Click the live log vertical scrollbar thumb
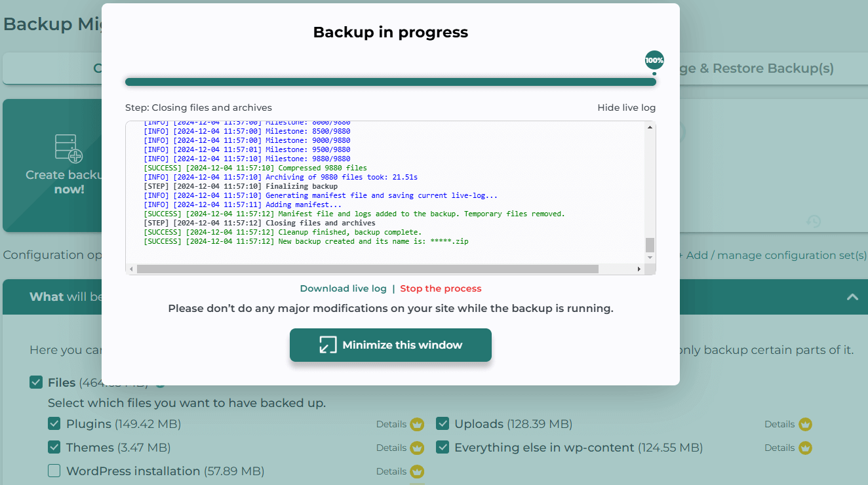868x485 pixels. pos(650,245)
